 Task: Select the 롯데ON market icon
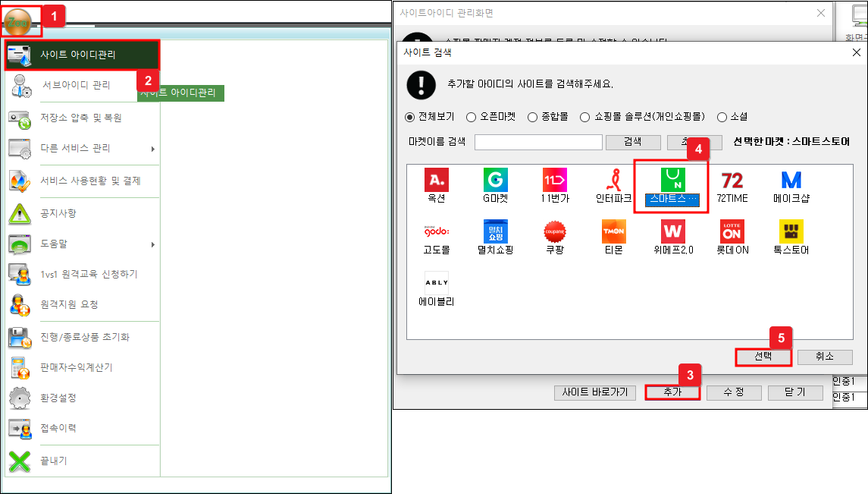click(x=732, y=231)
